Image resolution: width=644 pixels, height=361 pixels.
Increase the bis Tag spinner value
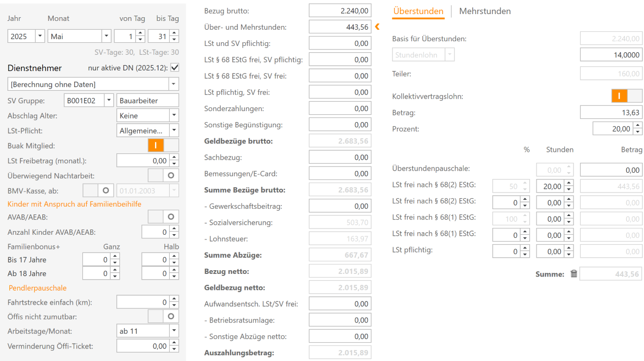pos(174,33)
